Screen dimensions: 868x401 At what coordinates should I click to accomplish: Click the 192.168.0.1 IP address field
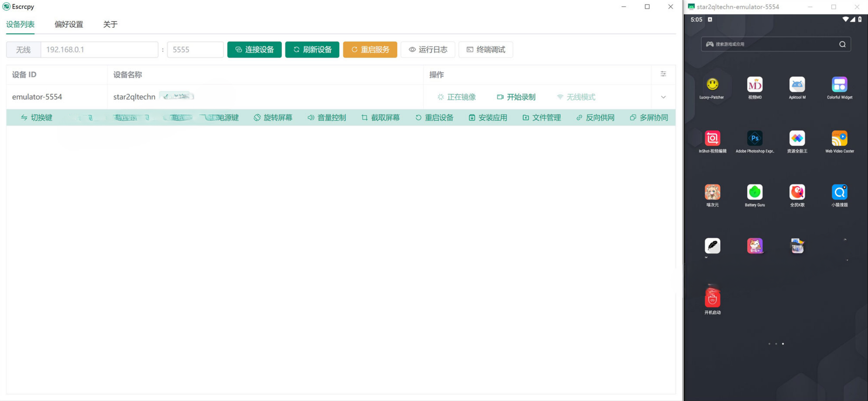[x=99, y=49]
